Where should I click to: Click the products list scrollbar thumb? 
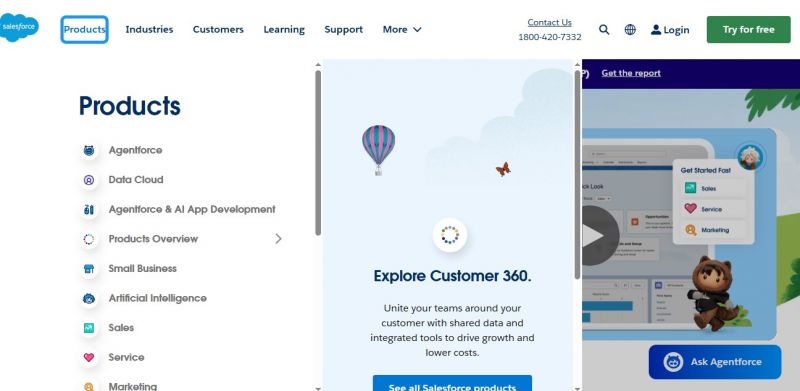[318, 153]
